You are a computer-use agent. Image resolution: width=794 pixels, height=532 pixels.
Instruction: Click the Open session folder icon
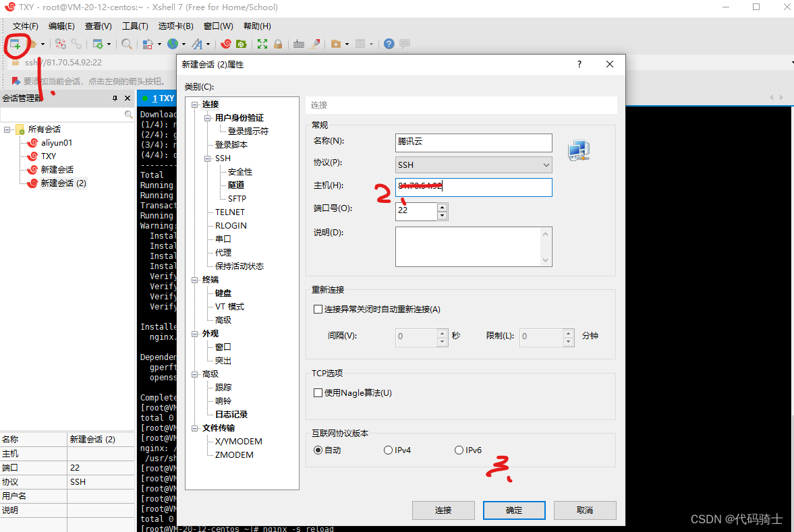32,44
